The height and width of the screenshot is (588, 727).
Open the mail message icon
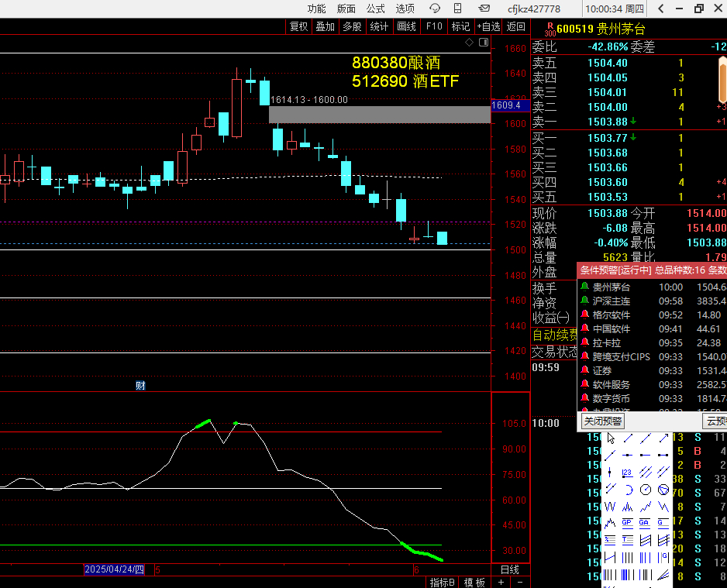484,9
